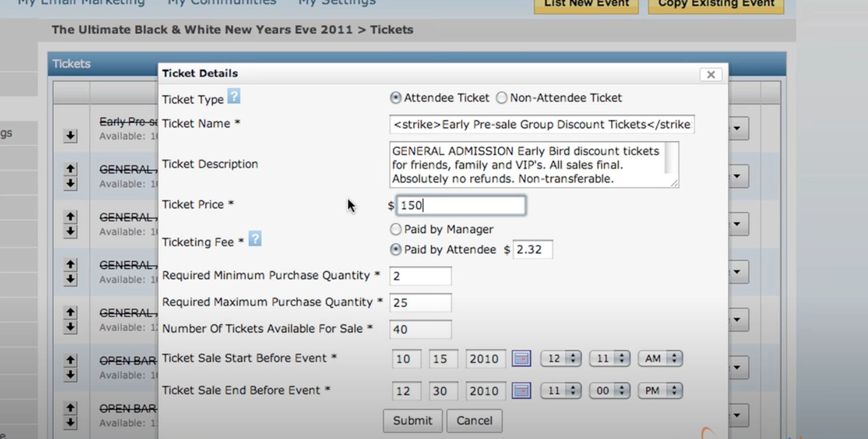
Task: Move the second ticket row up
Action: point(70,168)
